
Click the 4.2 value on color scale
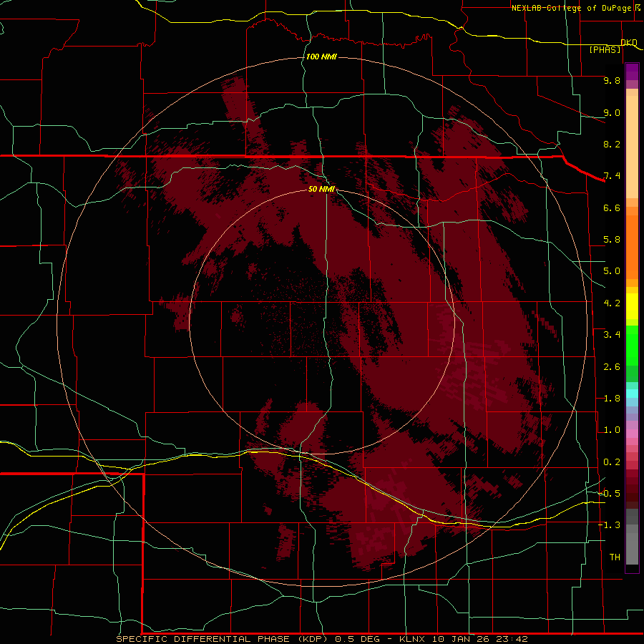coord(612,303)
